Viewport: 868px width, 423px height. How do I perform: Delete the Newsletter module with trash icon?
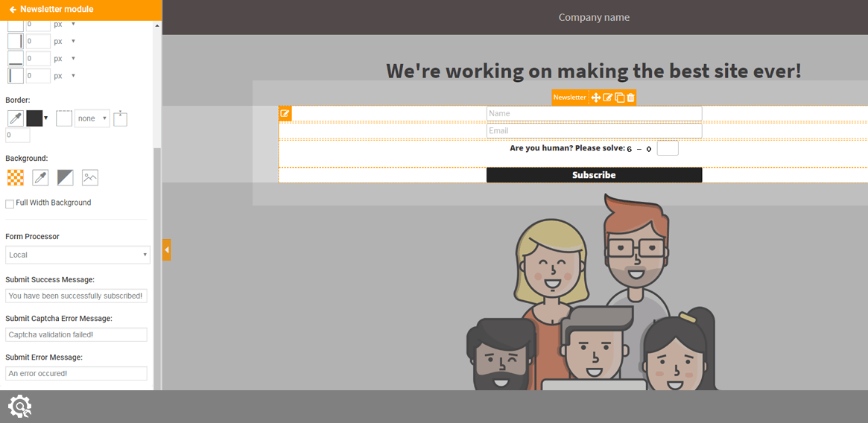point(630,98)
